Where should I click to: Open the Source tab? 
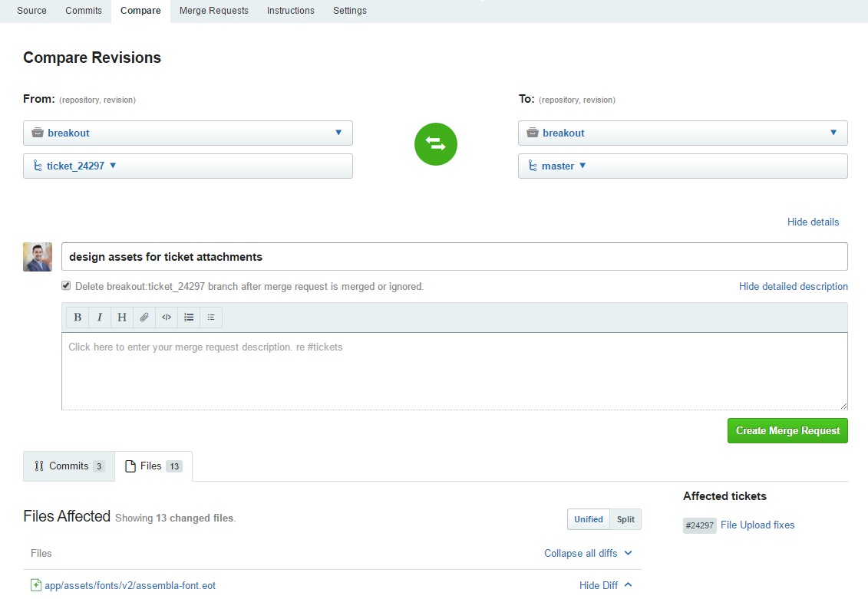click(31, 11)
